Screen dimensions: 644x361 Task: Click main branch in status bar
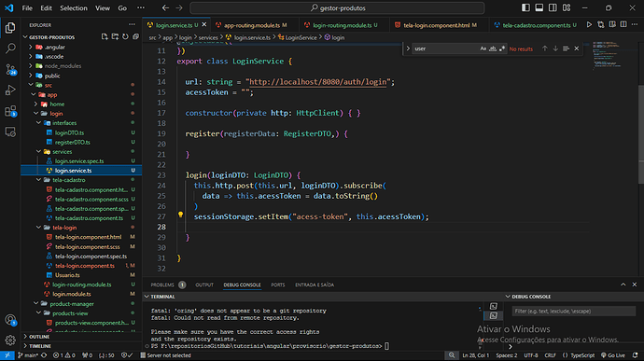pos(28,355)
